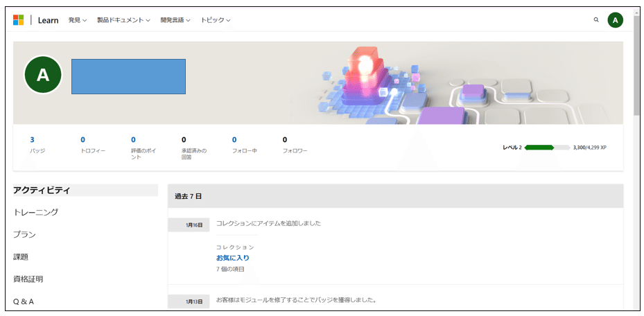Screen dimensions: 644x316
Task: Click the 承認済みの回答 count
Action: (184, 139)
